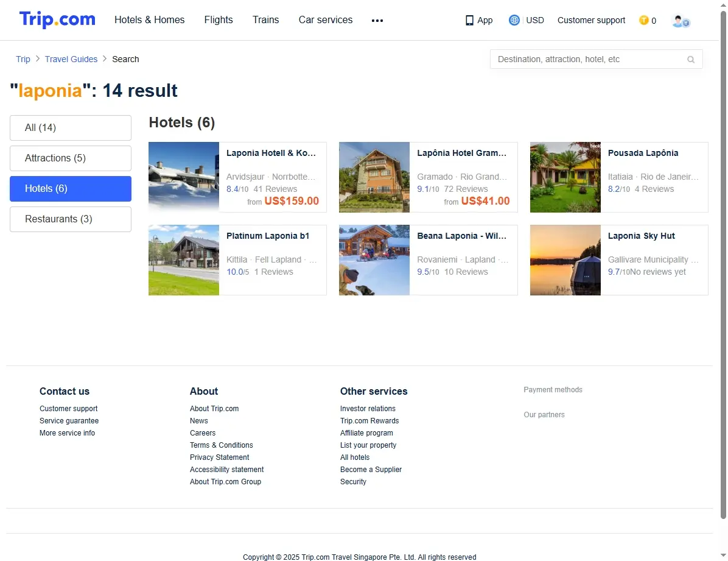Click the Laponia Hotell & Ko... title

pyautogui.click(x=271, y=153)
